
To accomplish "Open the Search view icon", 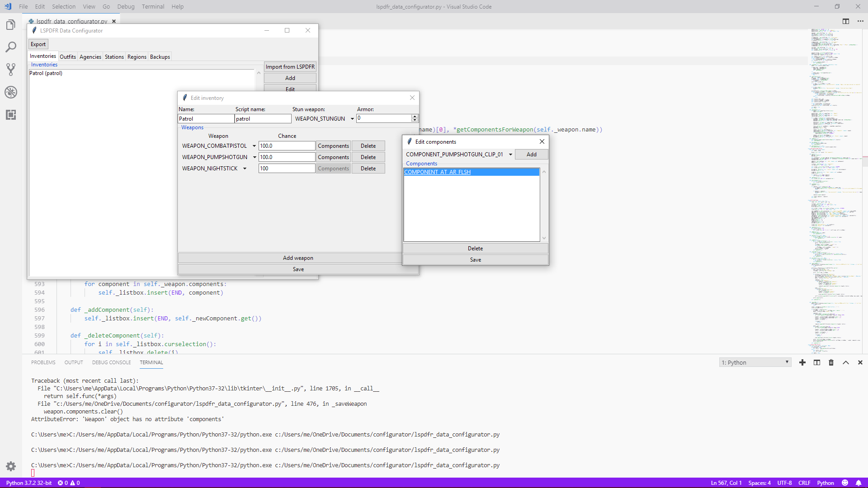I will (x=11, y=47).
